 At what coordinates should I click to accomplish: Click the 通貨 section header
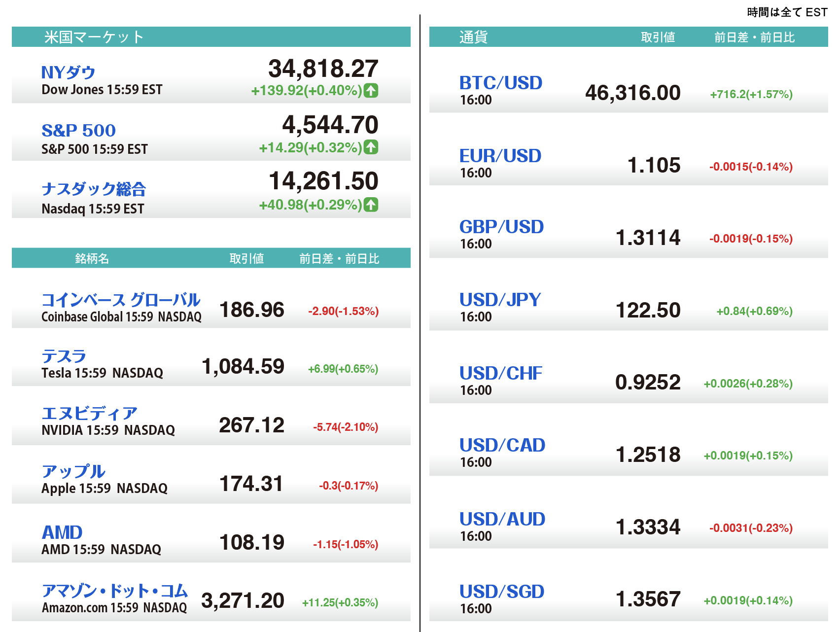click(473, 37)
